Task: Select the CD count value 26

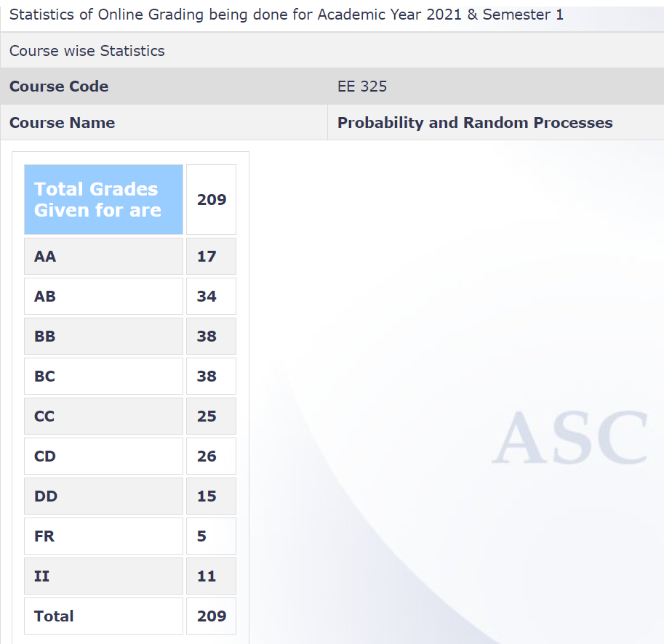Action: coord(211,456)
